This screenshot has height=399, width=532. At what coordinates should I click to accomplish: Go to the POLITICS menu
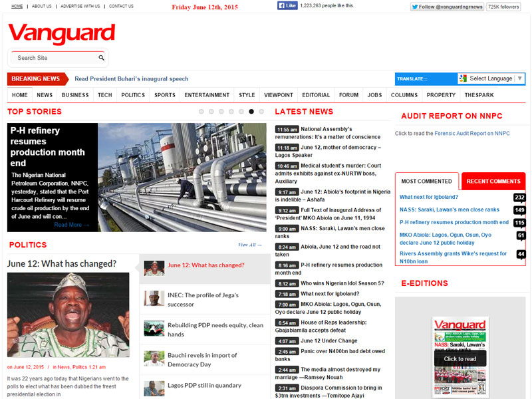point(133,95)
